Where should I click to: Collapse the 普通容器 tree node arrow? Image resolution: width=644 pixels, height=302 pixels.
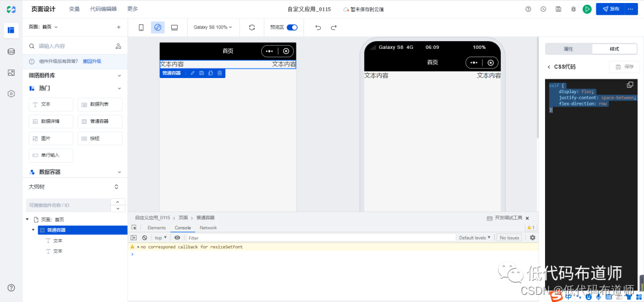[33, 230]
